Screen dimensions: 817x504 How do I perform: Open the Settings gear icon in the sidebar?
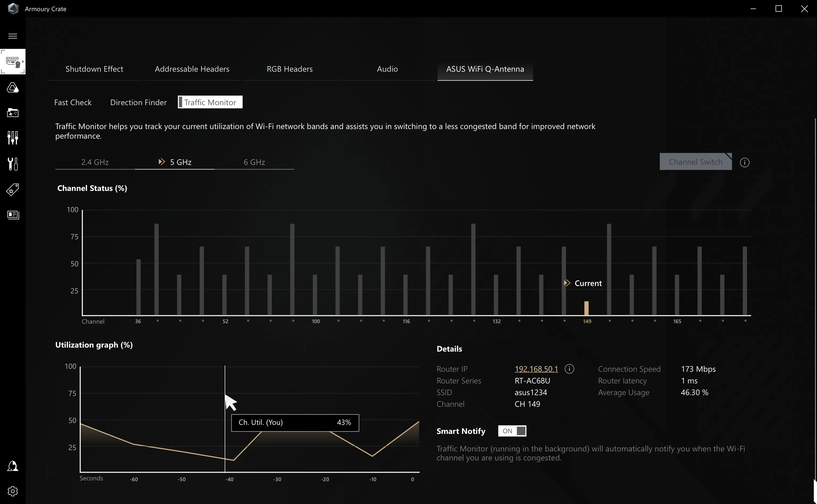13,491
